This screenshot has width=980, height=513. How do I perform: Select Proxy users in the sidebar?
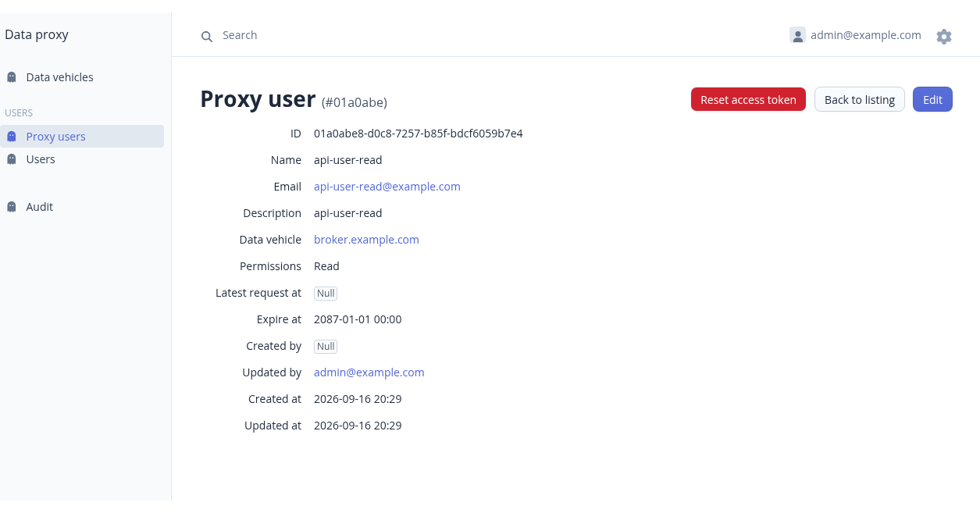pos(82,137)
